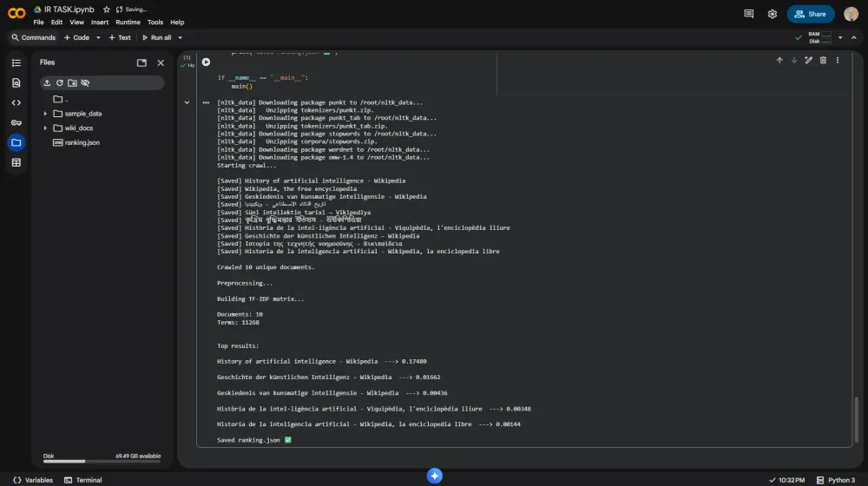Add a new Code cell
This screenshot has height=486, width=868.
[x=76, y=37]
